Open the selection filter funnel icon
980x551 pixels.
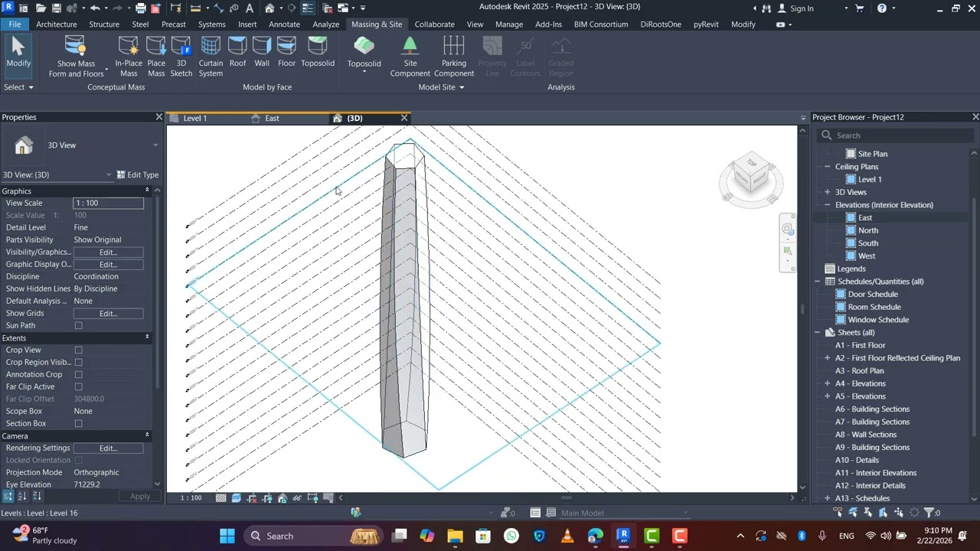(929, 513)
